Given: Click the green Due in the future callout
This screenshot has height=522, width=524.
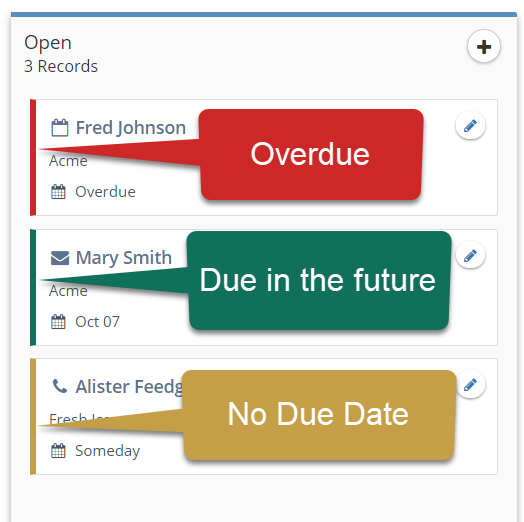Looking at the screenshot, I should tap(318, 280).
